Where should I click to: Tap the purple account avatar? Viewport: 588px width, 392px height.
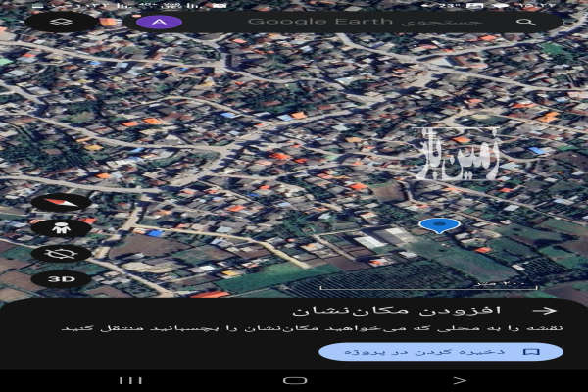[157, 22]
